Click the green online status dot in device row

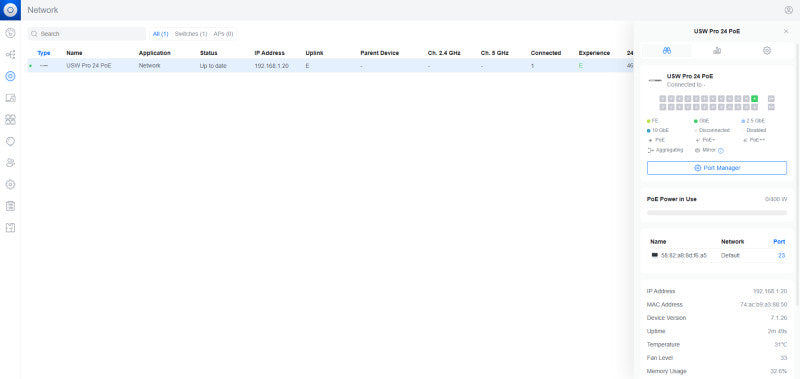31,66
